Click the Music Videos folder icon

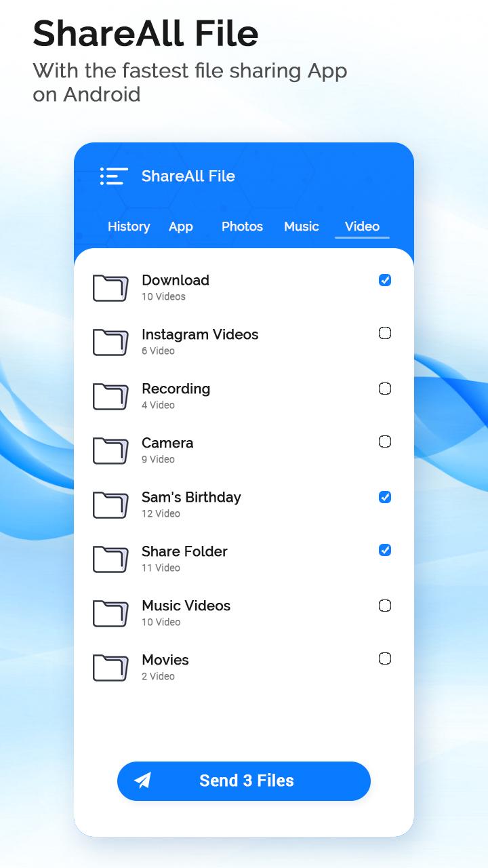point(110,614)
